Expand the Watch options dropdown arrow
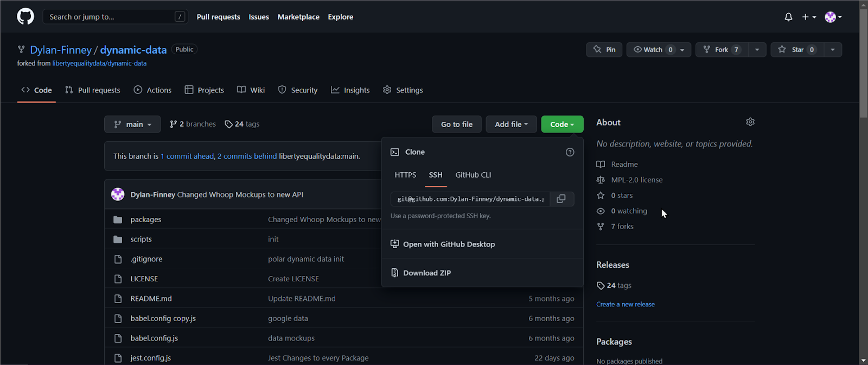The width and height of the screenshot is (868, 365). tap(682, 49)
